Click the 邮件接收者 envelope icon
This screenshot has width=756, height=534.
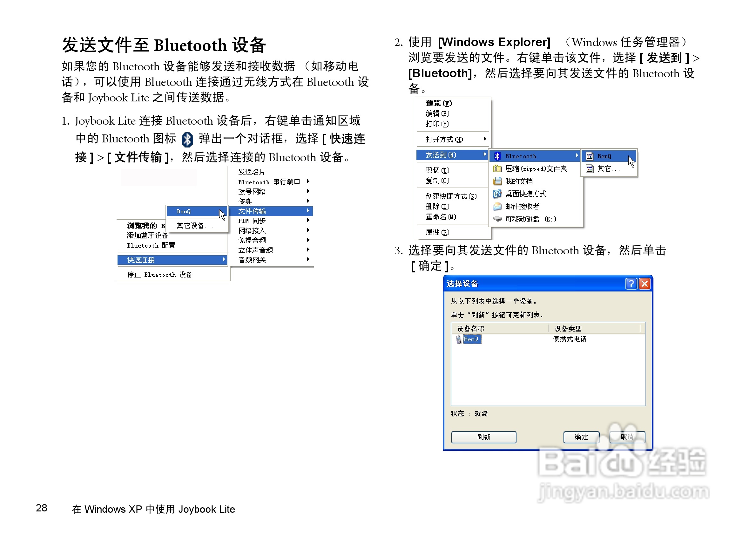click(x=496, y=206)
